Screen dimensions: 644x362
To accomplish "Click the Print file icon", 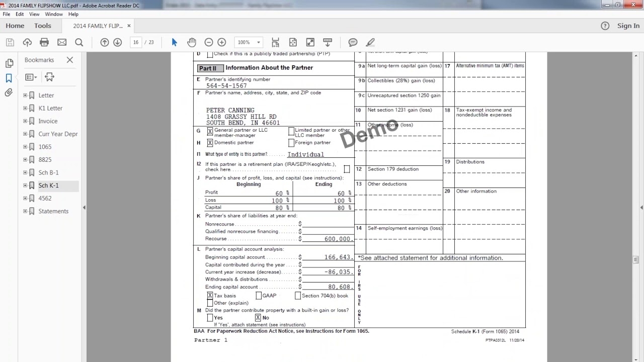I will 44,42.
